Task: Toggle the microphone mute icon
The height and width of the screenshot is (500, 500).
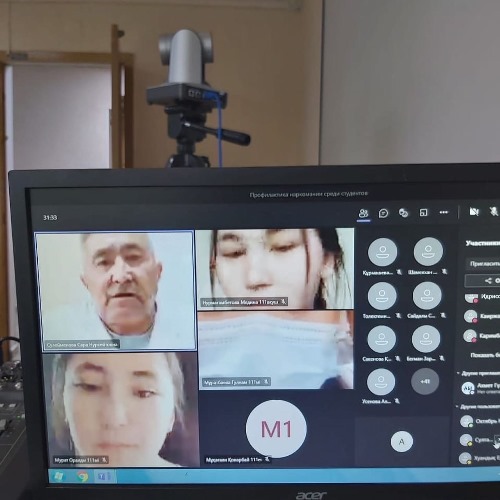Action: click(494, 211)
